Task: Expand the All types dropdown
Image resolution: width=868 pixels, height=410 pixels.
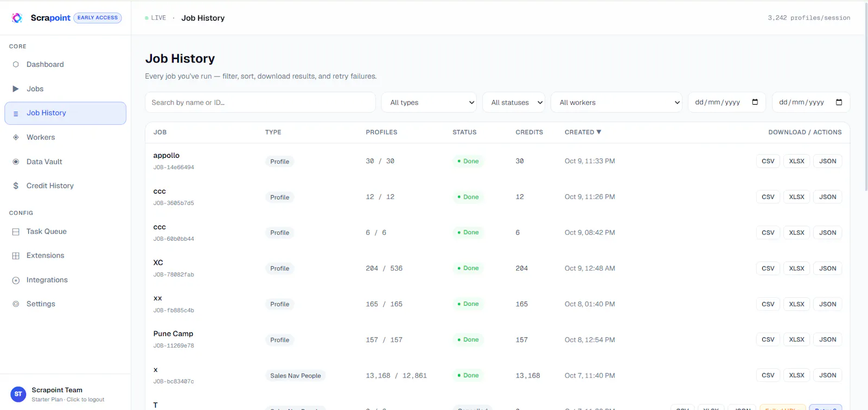Action: [x=429, y=102]
